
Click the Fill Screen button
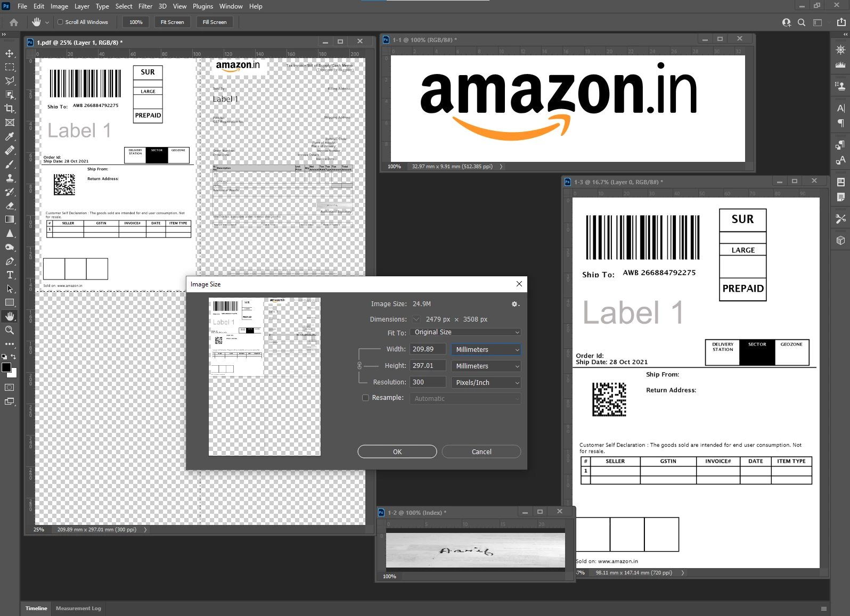(x=215, y=22)
